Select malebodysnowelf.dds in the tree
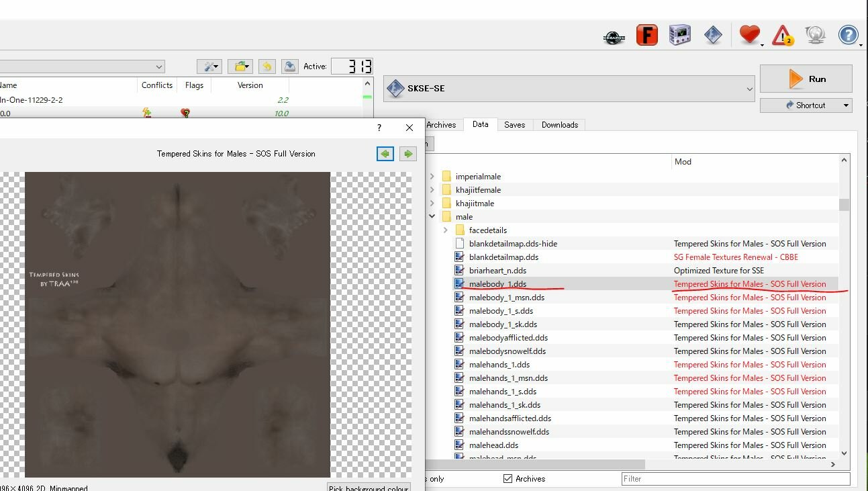868x491 pixels. tap(508, 351)
